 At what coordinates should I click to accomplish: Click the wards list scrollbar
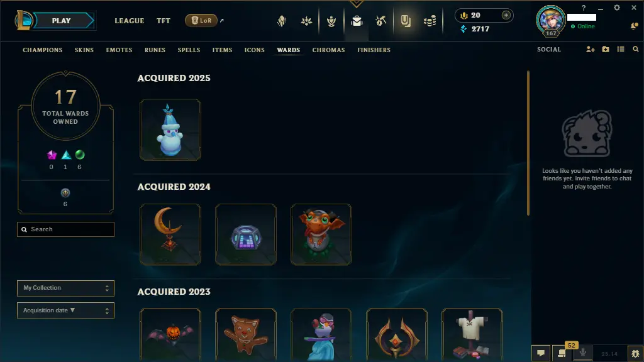(528, 143)
